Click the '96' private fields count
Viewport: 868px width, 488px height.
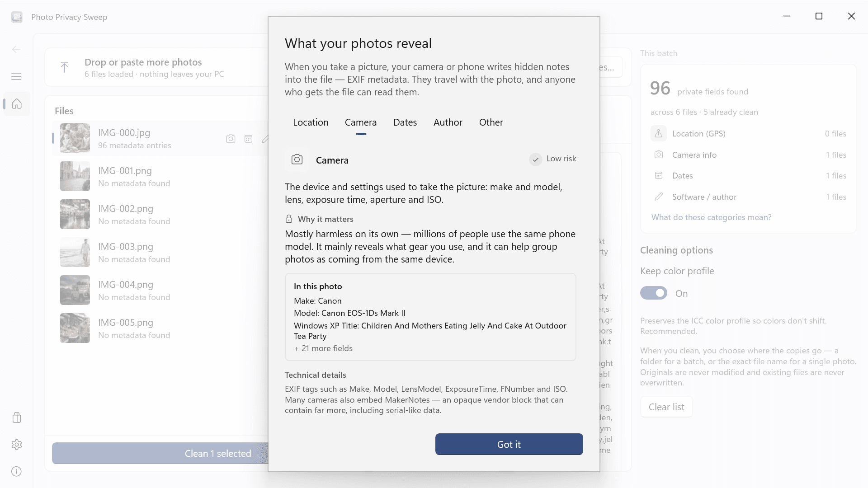click(660, 88)
